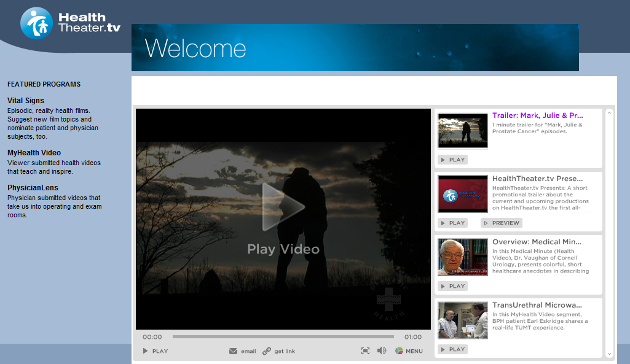Screen dimensions: 630x364
Task: Click the 01:00 duration label
Action: (413, 337)
